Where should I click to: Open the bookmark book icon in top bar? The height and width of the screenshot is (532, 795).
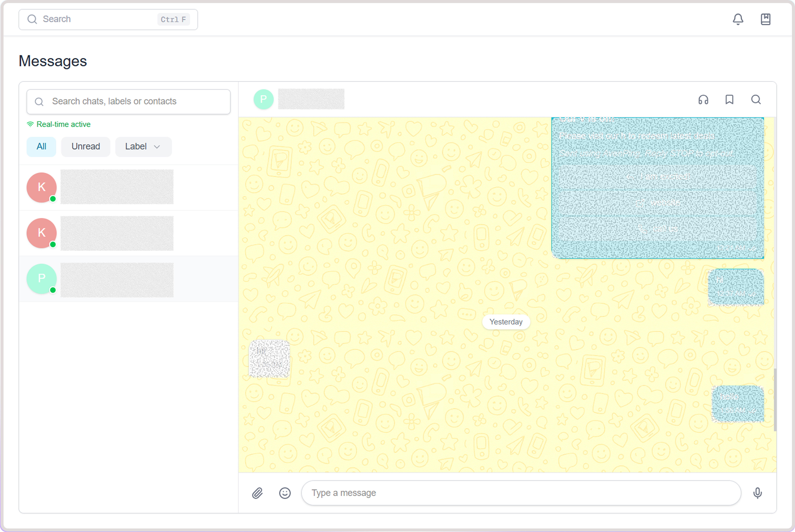coord(766,19)
